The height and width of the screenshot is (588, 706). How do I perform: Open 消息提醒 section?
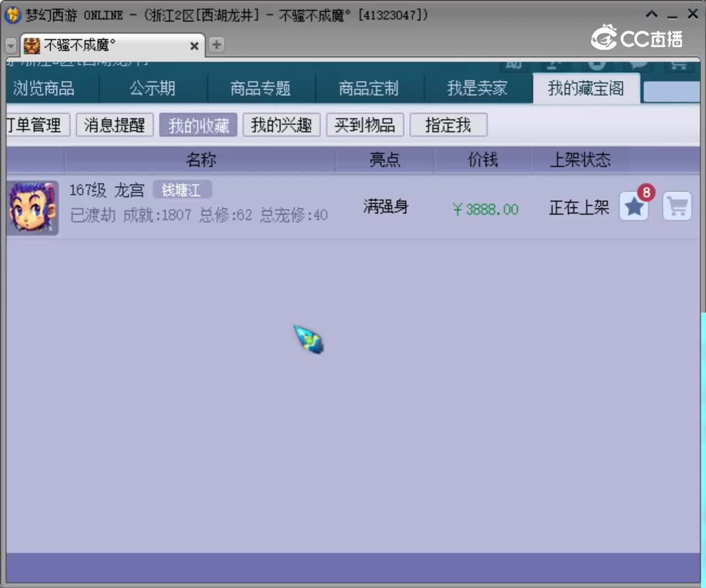point(115,125)
